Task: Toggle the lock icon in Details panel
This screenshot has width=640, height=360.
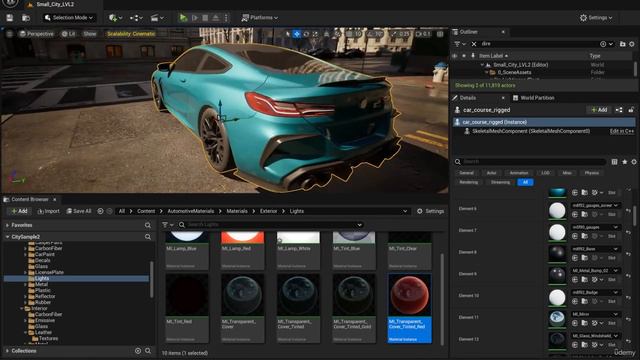Action: [x=631, y=110]
